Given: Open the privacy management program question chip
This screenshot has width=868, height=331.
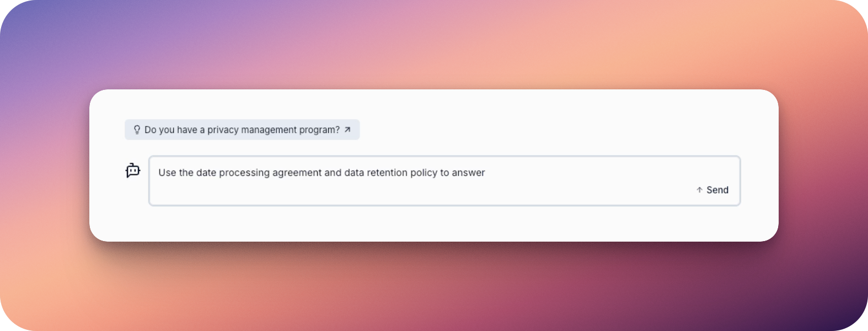Looking at the screenshot, I should [x=242, y=130].
